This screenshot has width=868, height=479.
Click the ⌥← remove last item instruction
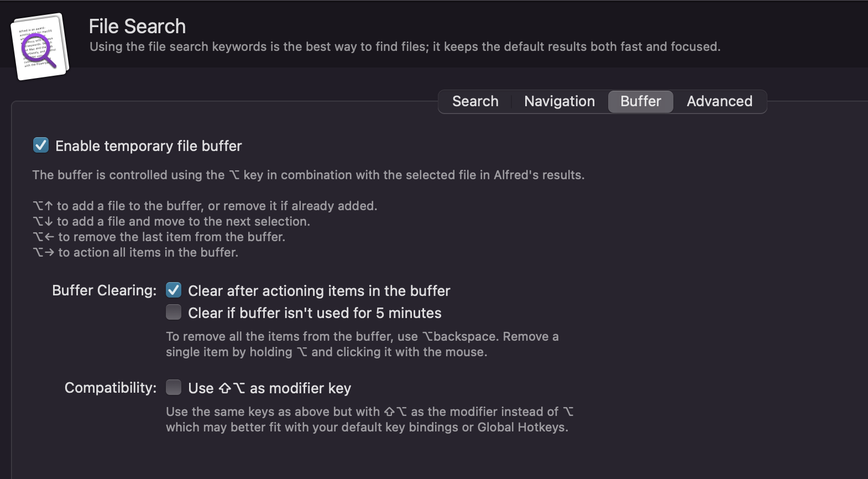[x=159, y=236]
